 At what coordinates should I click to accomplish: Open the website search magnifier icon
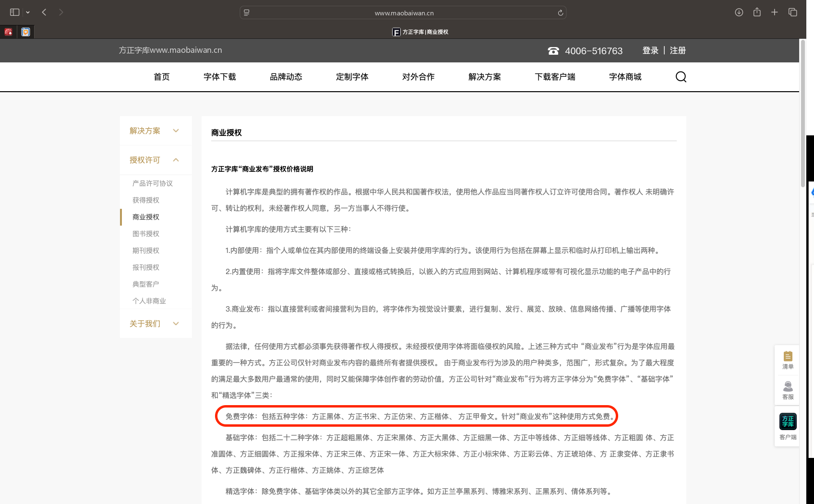point(681,77)
